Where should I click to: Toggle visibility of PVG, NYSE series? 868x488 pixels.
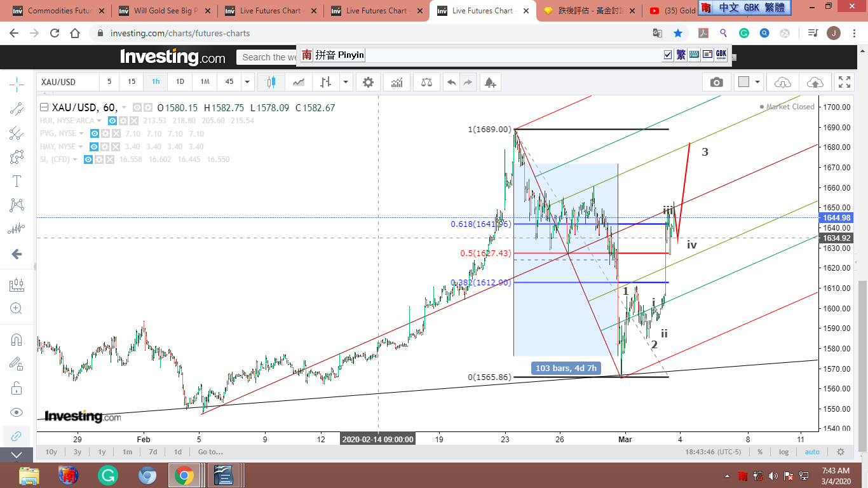[x=94, y=134]
